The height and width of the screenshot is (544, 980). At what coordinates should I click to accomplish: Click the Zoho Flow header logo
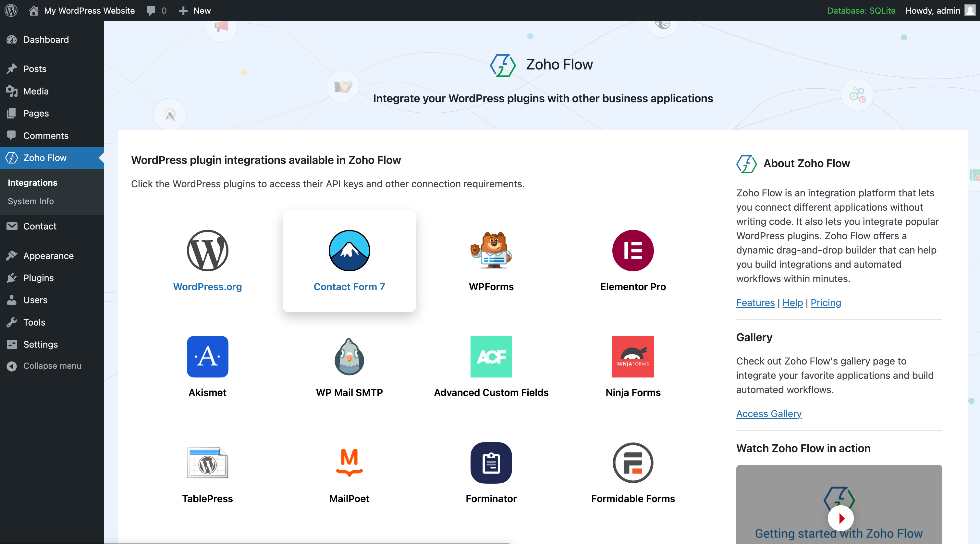503,65
